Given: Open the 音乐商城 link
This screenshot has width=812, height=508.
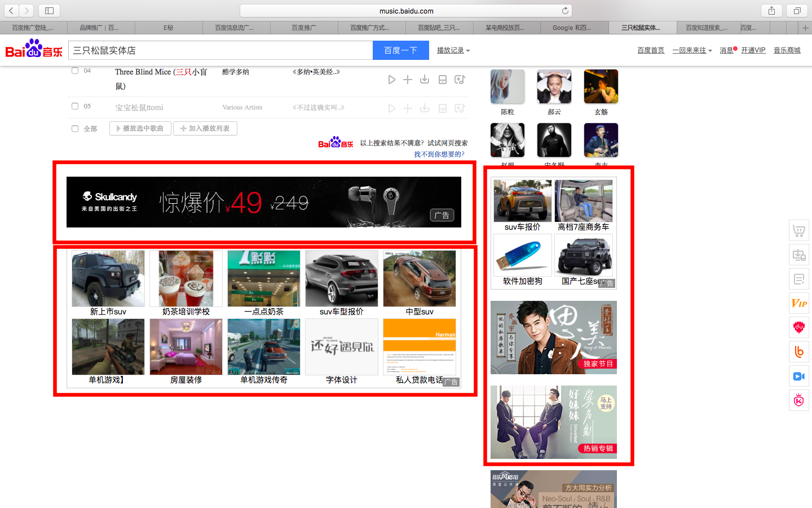Looking at the screenshot, I should (x=787, y=50).
